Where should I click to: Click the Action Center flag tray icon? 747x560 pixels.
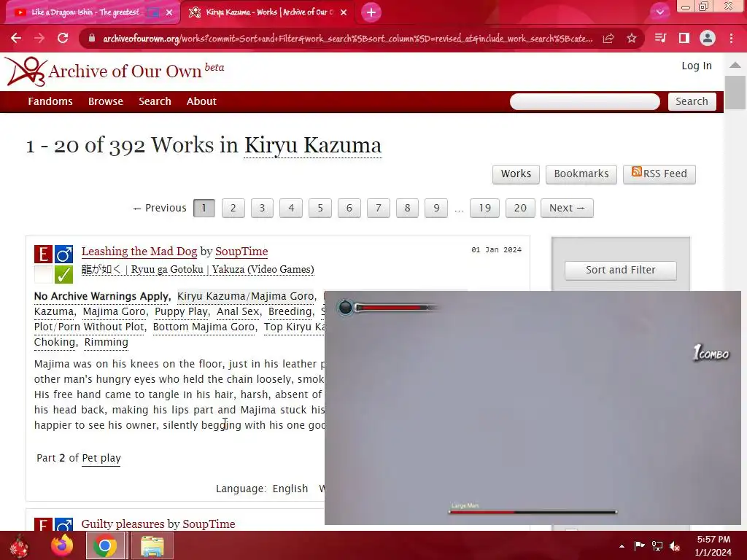click(639, 545)
